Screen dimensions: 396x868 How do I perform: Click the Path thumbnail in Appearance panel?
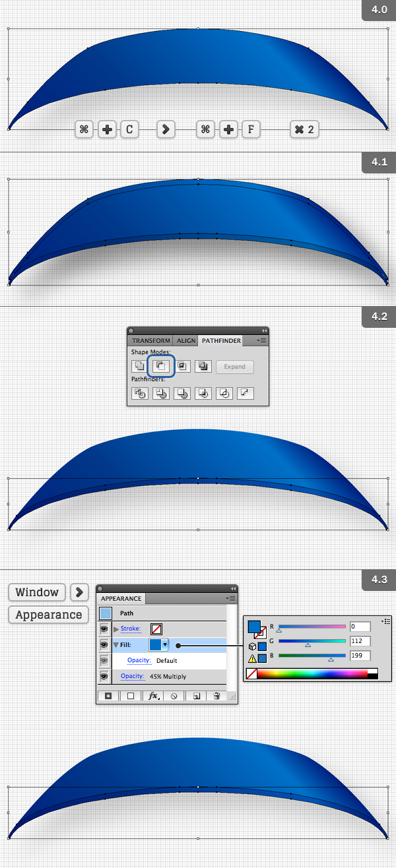click(x=106, y=613)
